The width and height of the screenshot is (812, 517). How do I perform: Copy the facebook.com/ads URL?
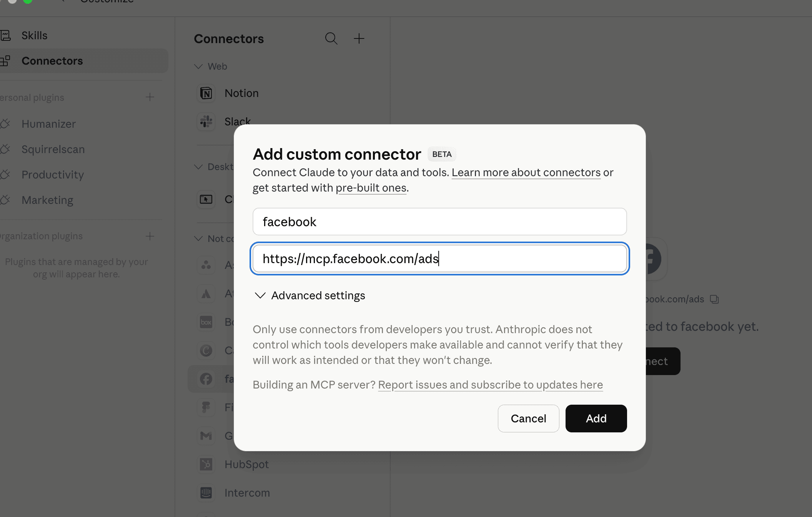pos(714,299)
